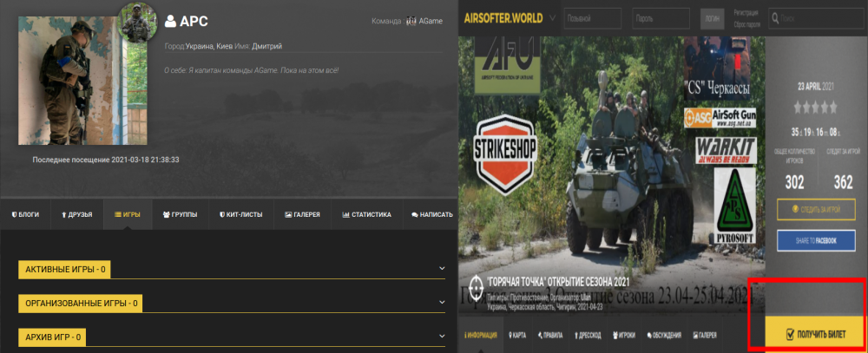Click the crosshair icon beside event title
This screenshot has height=353, width=868.
pos(476,284)
